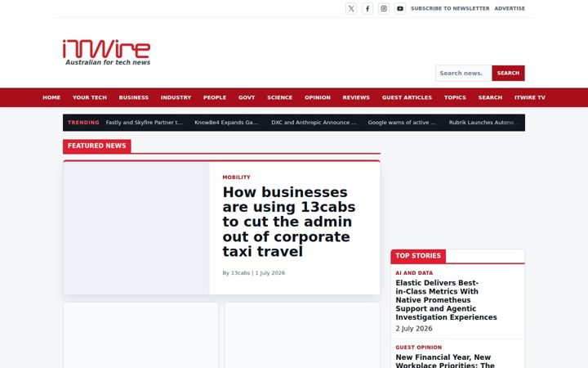Focus the Search news input field

464,73
